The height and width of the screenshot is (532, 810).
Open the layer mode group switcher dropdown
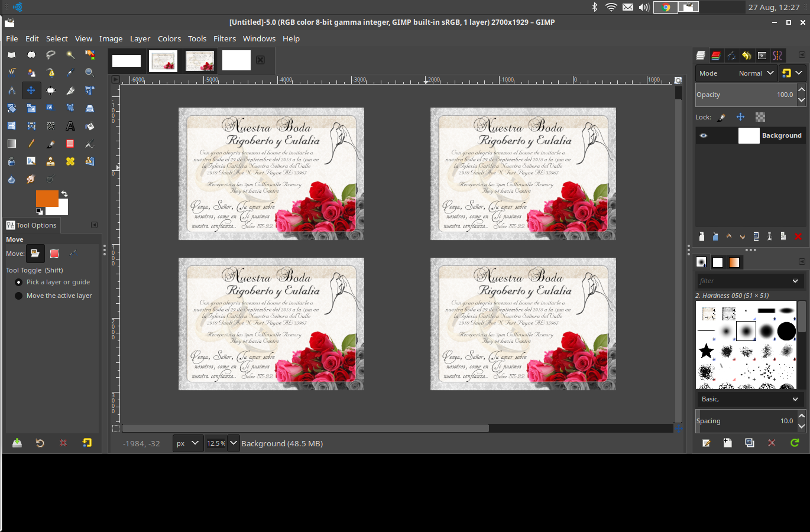[792, 73]
